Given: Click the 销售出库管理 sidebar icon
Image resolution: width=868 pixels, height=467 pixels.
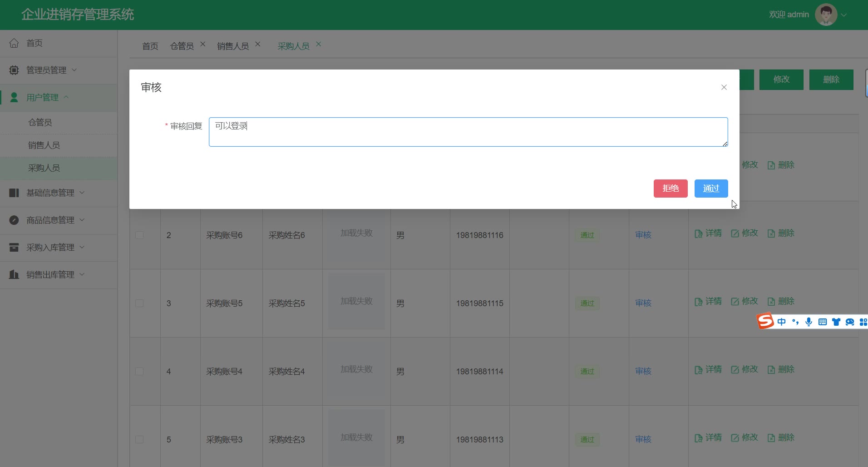Looking at the screenshot, I should click(14, 275).
